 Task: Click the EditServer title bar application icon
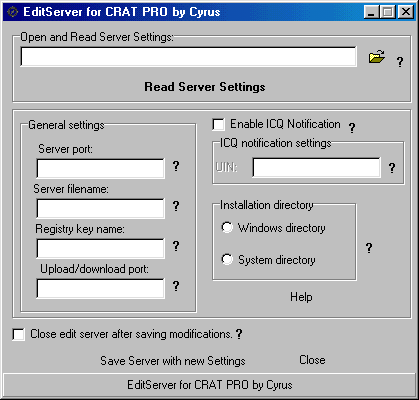pos(13,12)
